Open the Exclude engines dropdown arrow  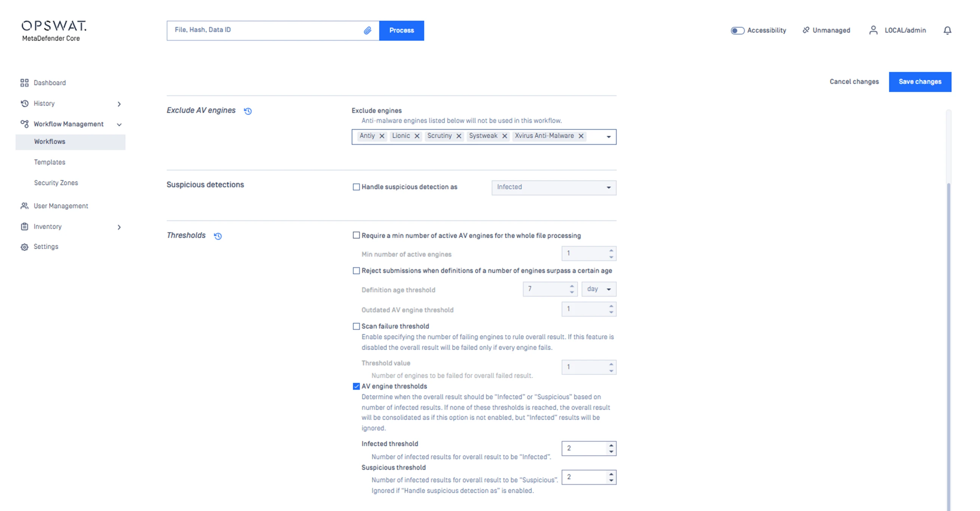pos(608,137)
